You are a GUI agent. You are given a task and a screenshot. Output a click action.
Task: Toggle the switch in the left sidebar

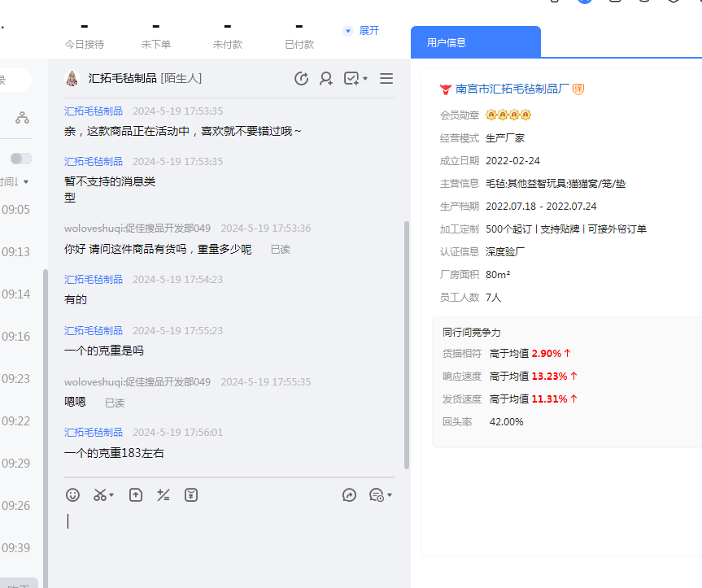coord(21,159)
